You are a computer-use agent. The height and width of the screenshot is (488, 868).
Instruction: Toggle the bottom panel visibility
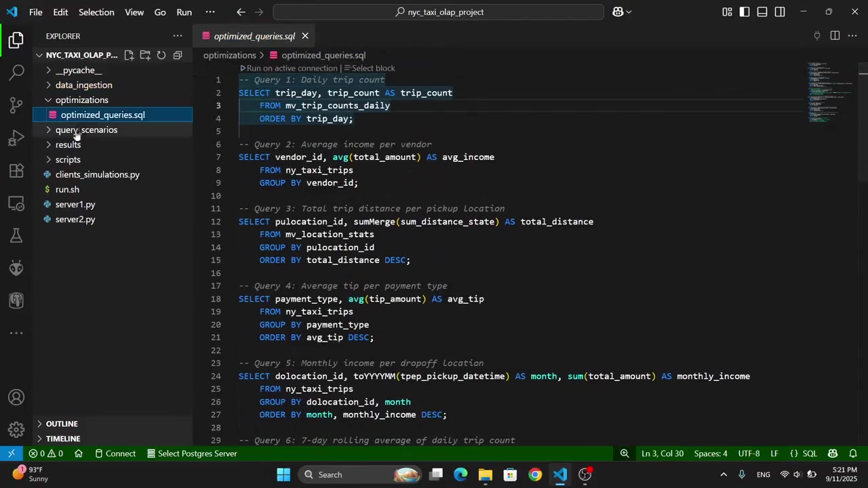762,12
